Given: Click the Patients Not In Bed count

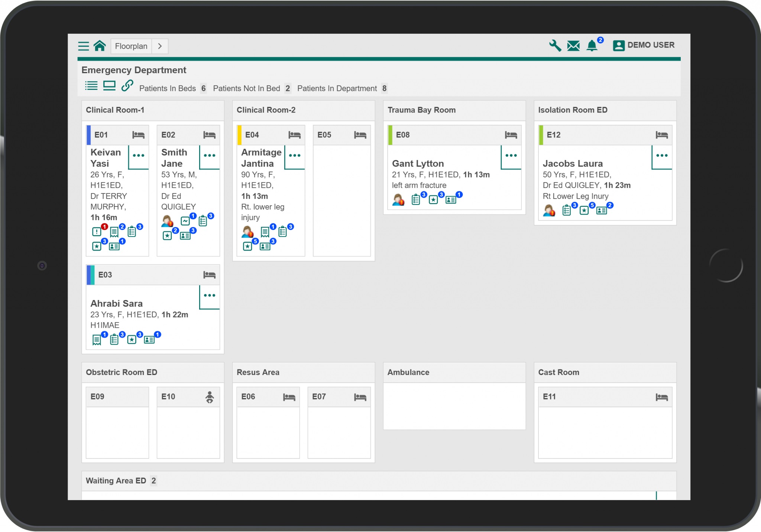Looking at the screenshot, I should point(288,88).
